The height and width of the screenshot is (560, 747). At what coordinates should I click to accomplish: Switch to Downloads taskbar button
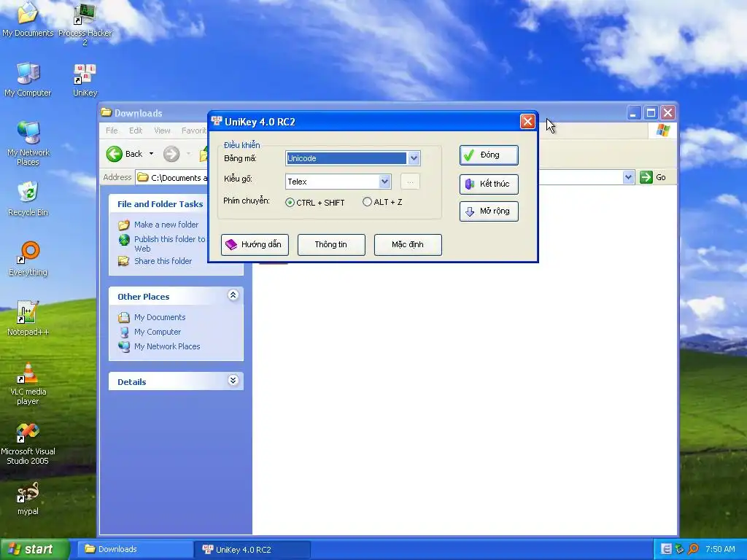tap(134, 549)
